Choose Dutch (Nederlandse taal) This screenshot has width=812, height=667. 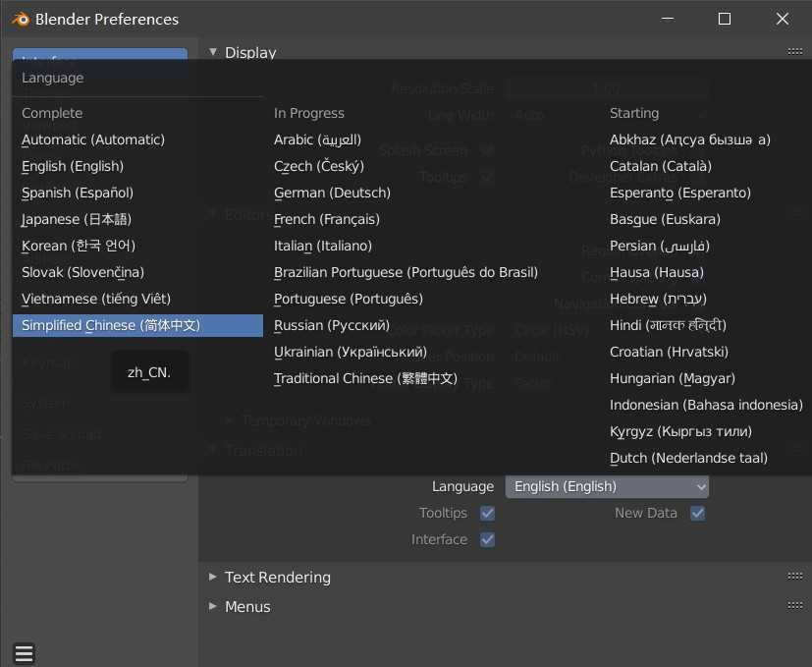688,458
